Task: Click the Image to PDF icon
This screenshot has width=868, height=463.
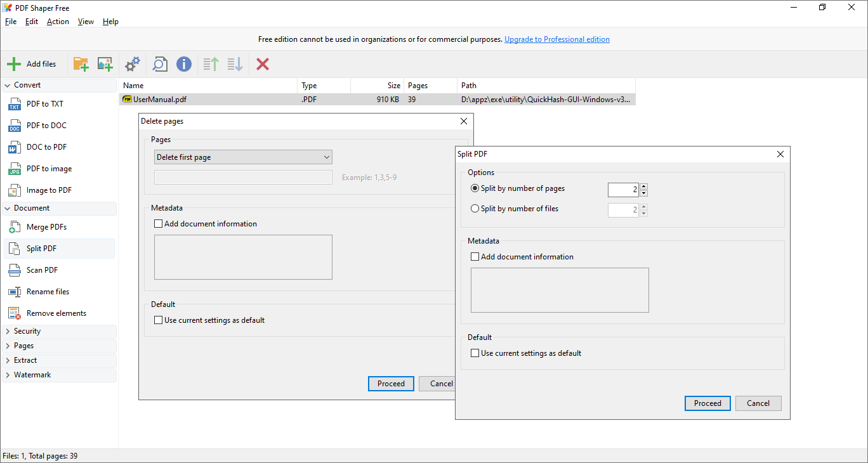Action: (15, 191)
